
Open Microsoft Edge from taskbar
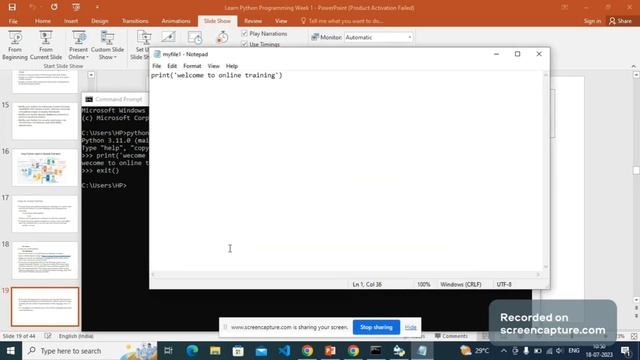pyautogui.click(x=192, y=351)
